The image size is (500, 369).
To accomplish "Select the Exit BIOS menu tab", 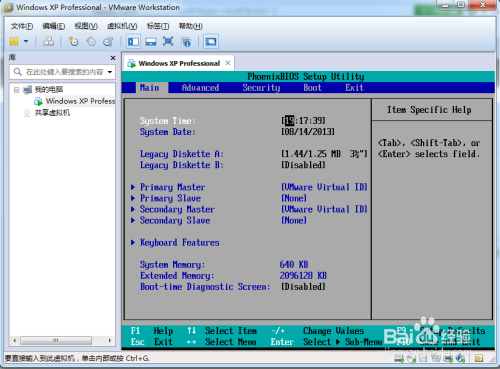I will (354, 88).
